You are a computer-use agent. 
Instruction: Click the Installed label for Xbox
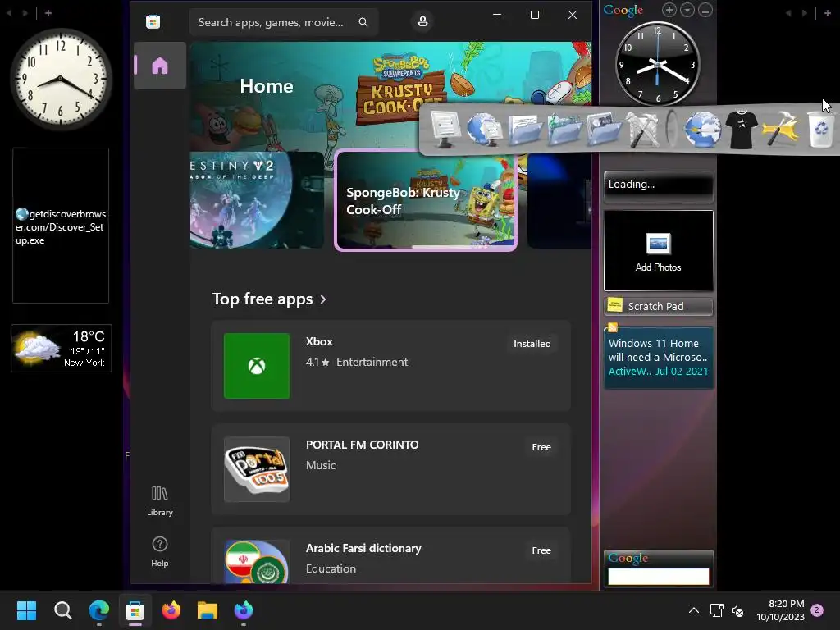coord(532,344)
